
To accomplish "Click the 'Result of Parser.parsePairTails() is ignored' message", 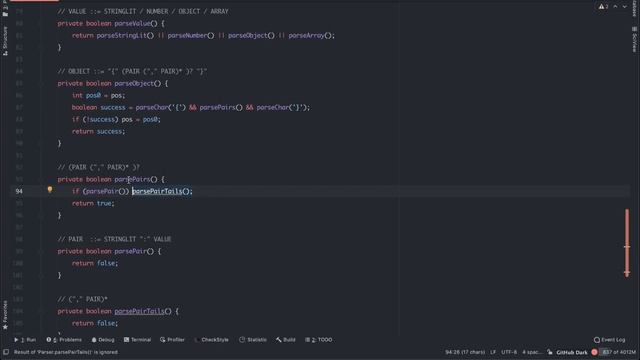I will (66, 352).
